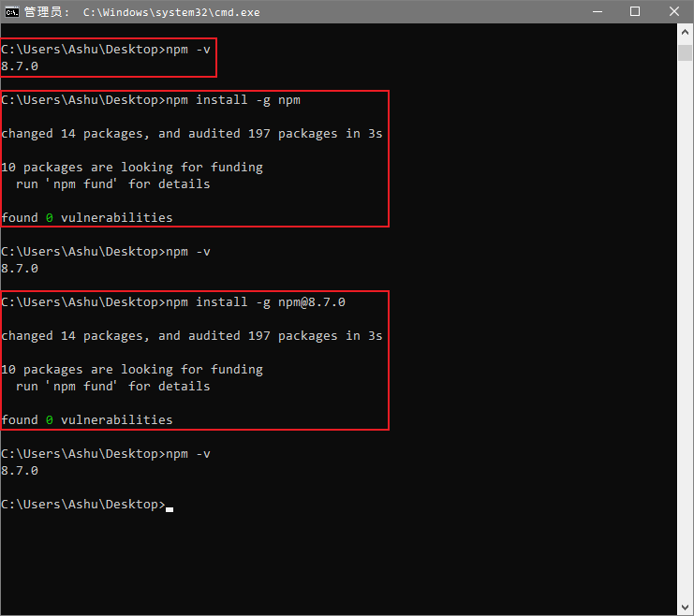Click the window title text with cmd.exe path

point(170,12)
